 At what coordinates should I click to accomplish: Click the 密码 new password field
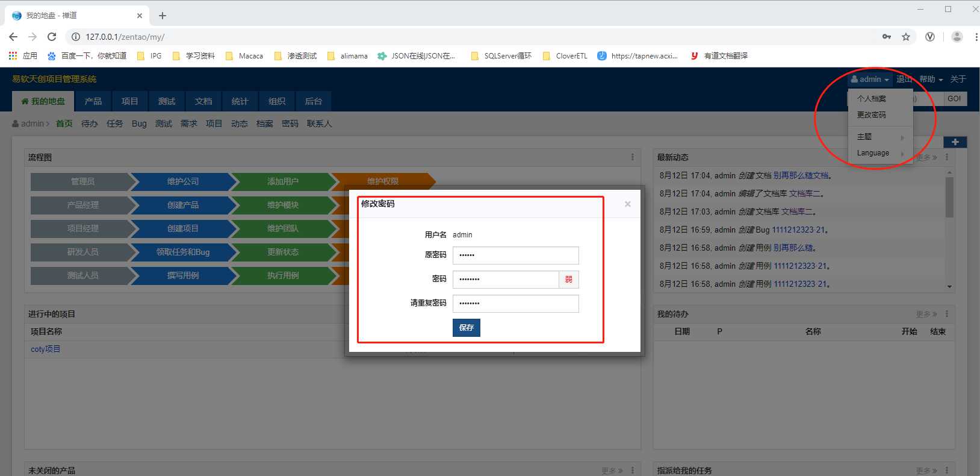506,280
